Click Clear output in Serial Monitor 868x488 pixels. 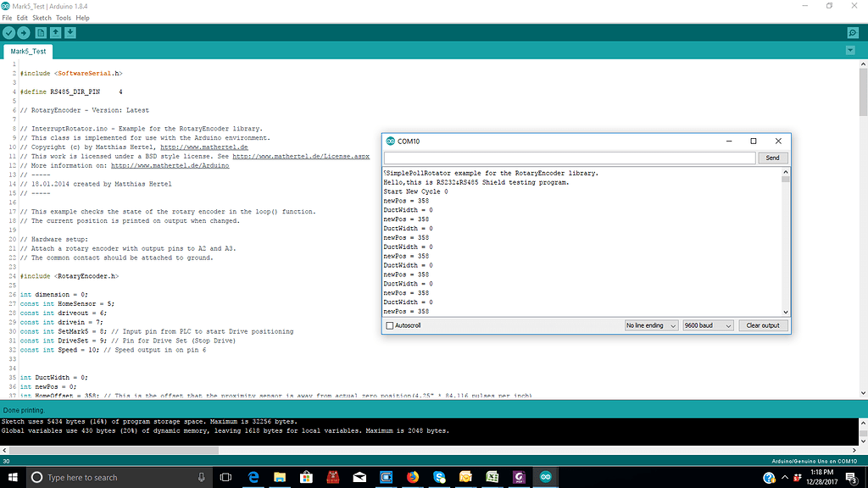(x=761, y=325)
